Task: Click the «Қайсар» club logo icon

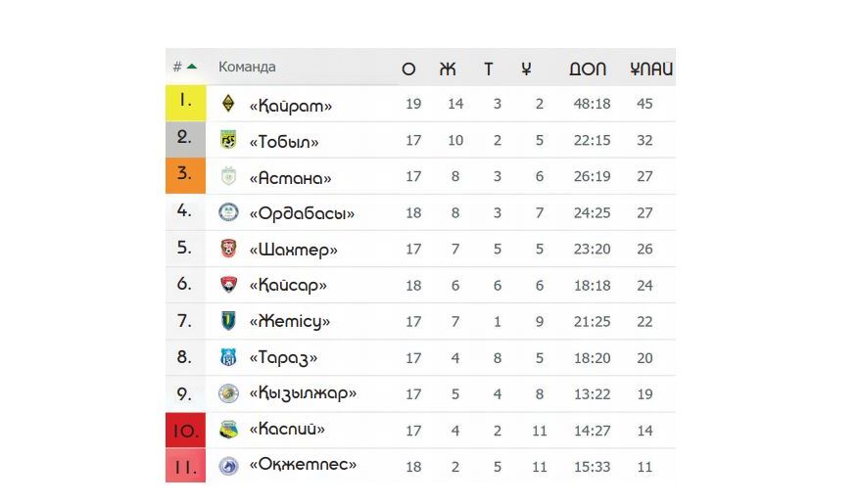Action: tap(228, 285)
